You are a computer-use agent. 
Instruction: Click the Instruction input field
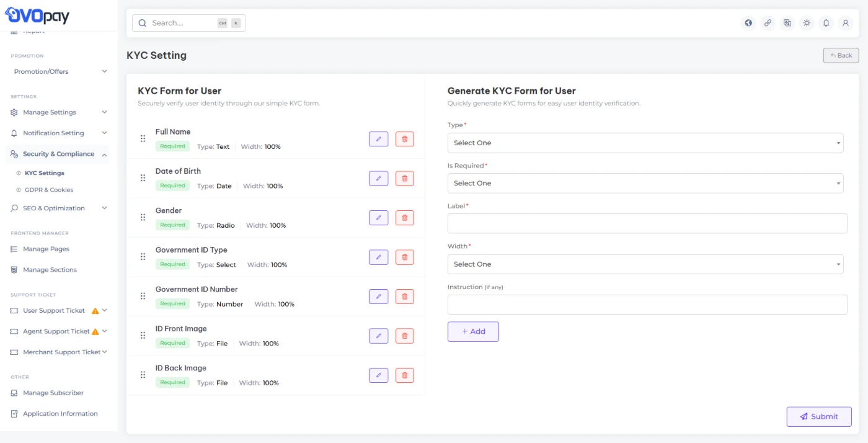click(647, 304)
